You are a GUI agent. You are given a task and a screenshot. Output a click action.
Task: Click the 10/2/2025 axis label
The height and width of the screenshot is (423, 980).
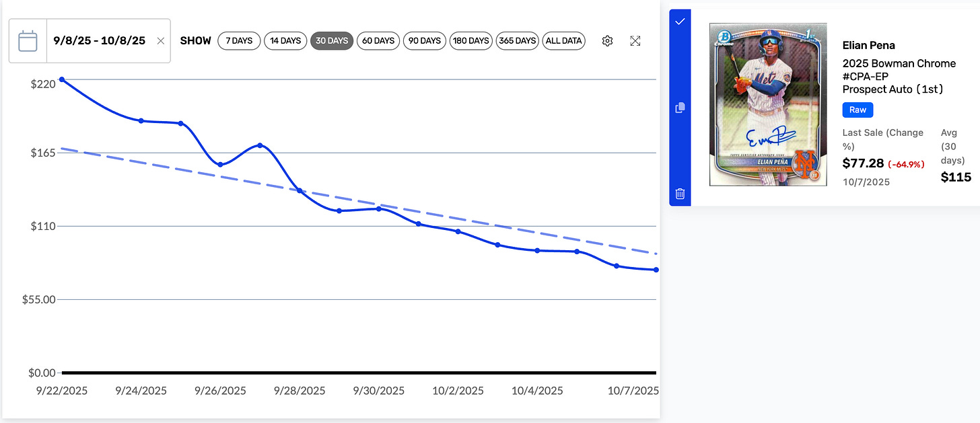(x=458, y=391)
